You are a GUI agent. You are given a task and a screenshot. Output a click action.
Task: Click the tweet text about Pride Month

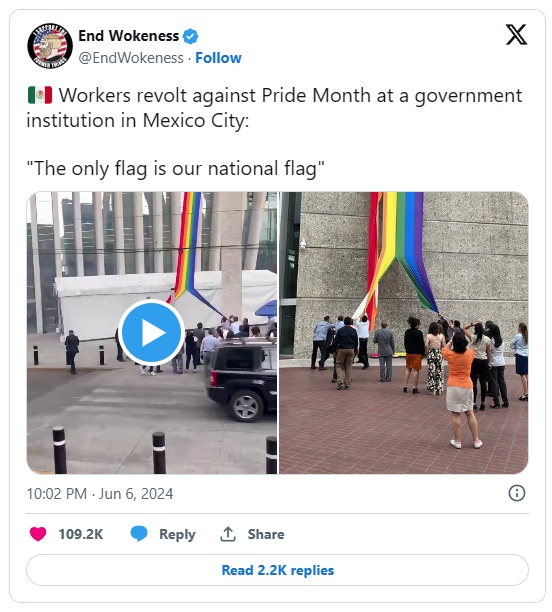(274, 108)
